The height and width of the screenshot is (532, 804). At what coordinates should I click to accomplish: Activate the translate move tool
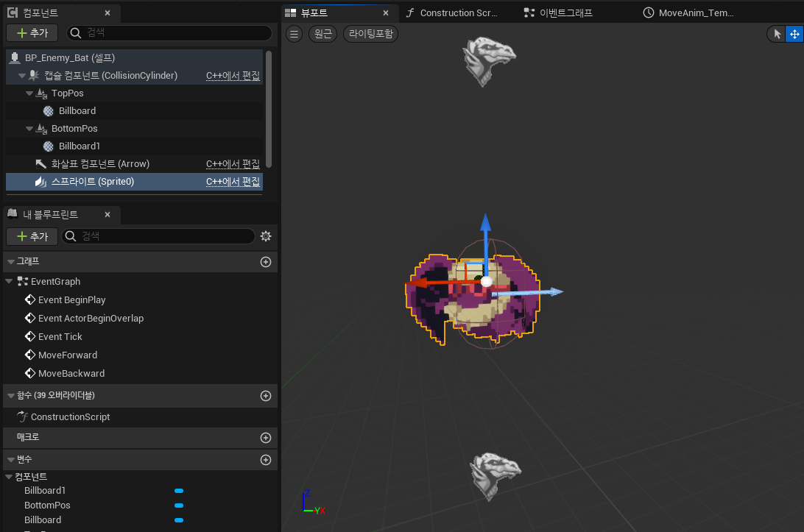[x=794, y=34]
